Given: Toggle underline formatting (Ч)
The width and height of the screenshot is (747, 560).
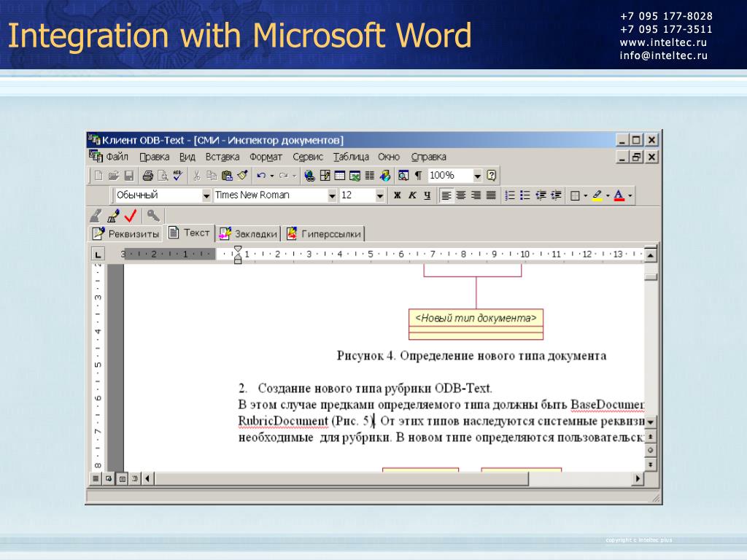Looking at the screenshot, I should (x=427, y=195).
